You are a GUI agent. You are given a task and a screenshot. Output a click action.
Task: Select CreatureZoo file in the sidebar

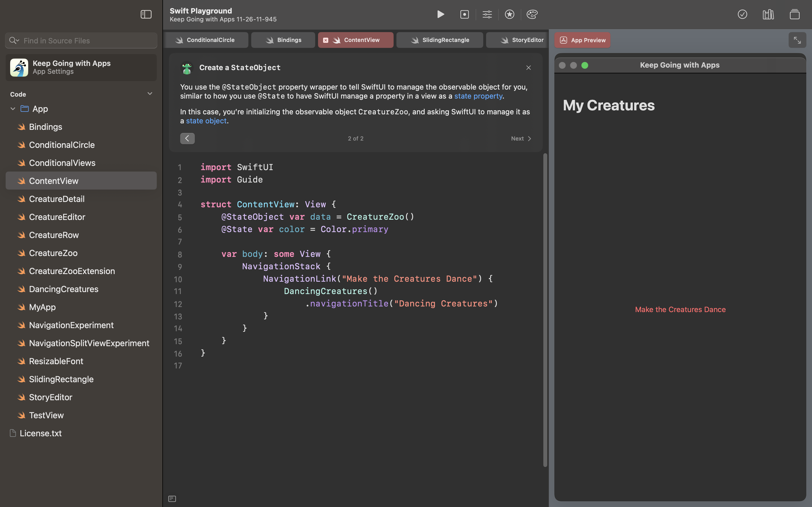[53, 253]
